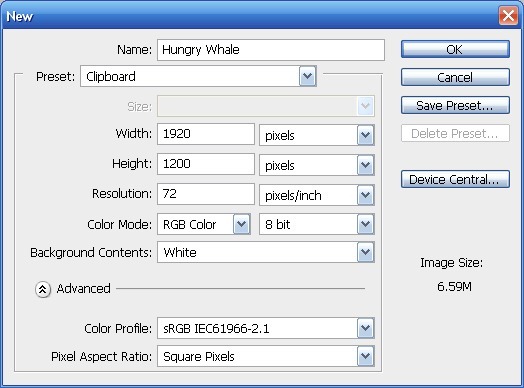524x388 pixels.
Task: Click the Width input field showing 1920
Action: 206,134
